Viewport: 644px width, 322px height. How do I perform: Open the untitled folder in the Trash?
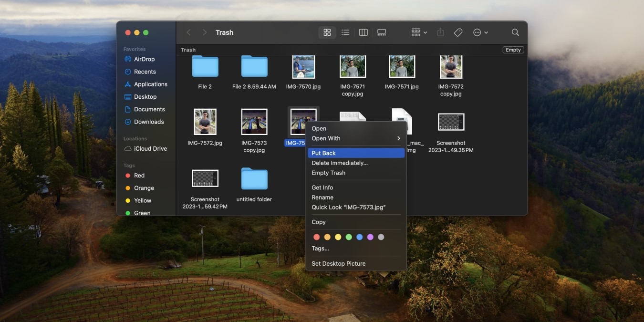[x=254, y=179]
